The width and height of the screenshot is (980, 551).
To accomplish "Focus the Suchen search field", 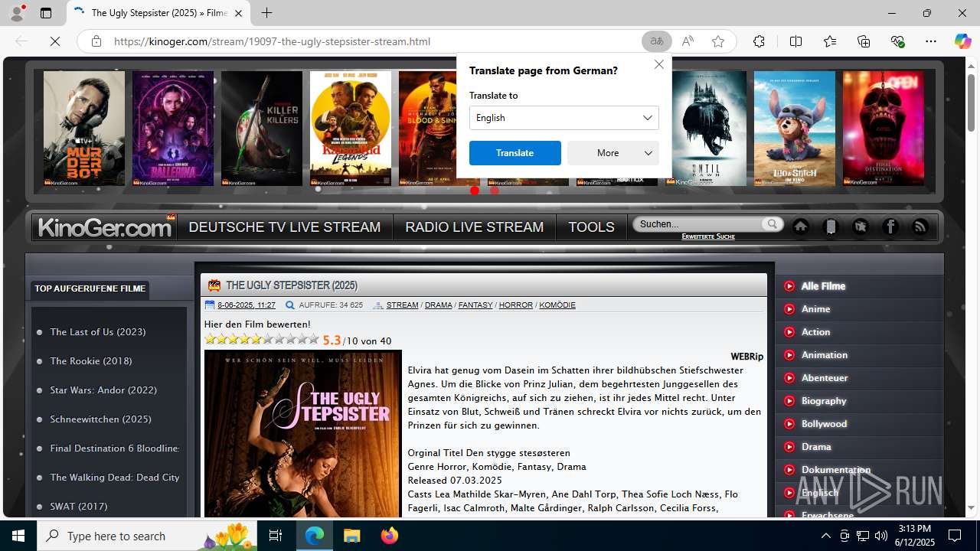I will 697,224.
